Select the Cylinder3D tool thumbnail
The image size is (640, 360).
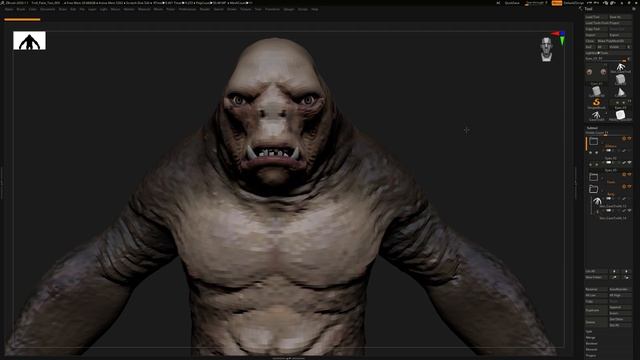pyautogui.click(x=596, y=91)
